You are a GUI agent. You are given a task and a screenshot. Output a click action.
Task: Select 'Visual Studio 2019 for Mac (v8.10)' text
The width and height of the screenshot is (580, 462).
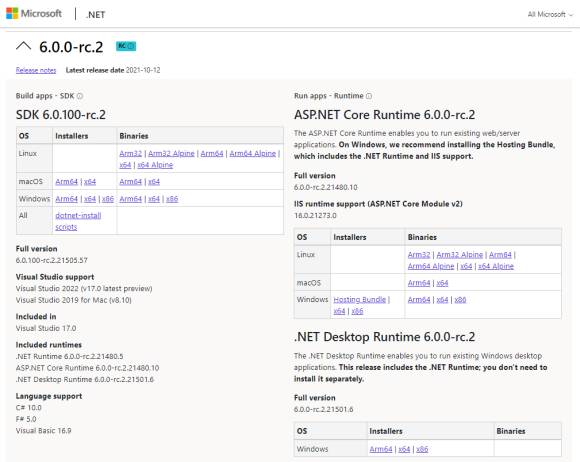pos(74,300)
